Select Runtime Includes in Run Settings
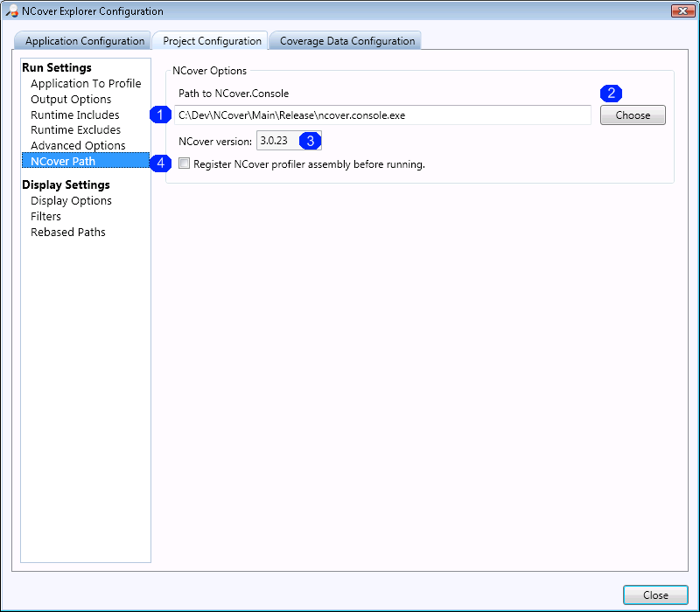The image size is (700, 612). click(x=75, y=115)
